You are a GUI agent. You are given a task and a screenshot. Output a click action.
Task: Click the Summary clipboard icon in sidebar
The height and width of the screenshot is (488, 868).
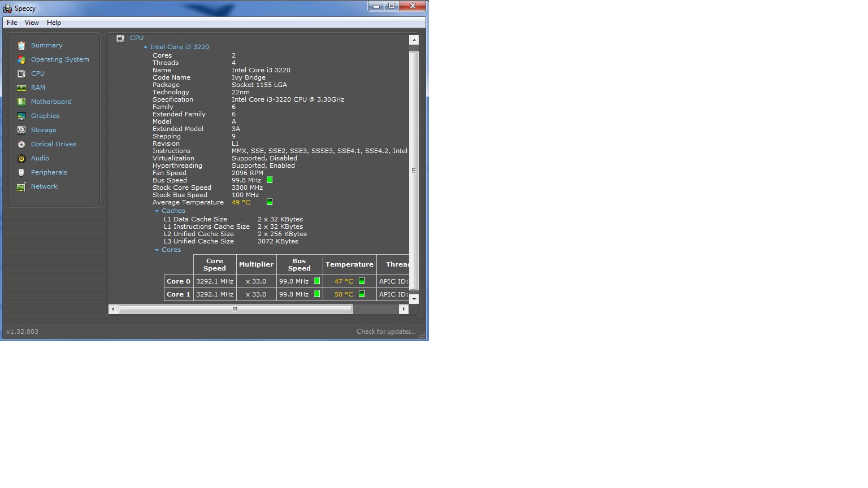tap(21, 45)
